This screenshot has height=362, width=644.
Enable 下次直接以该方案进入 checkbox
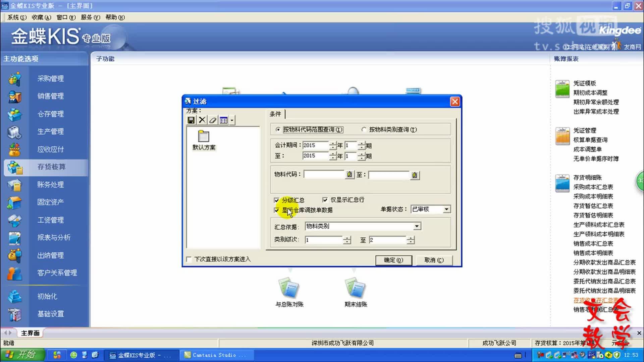tap(189, 259)
